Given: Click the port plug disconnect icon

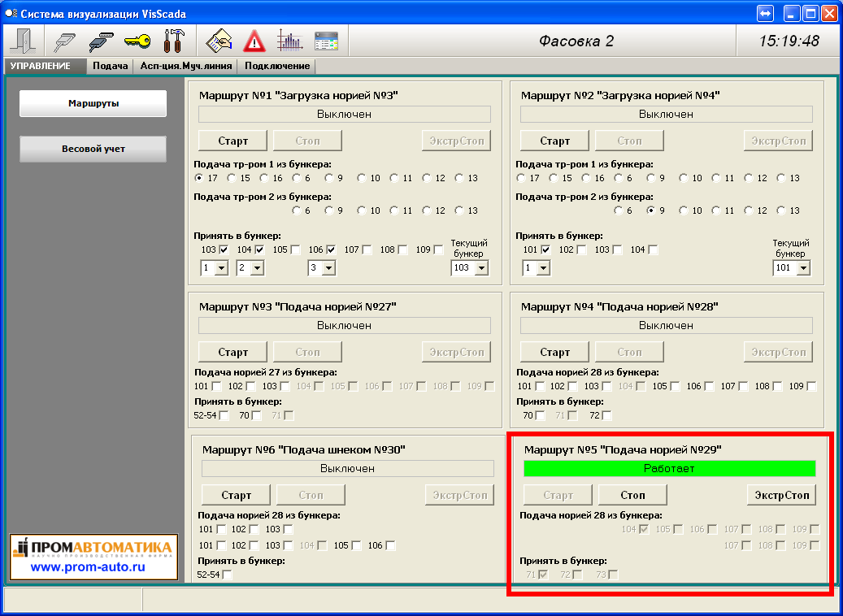Looking at the screenshot, I should point(101,41).
